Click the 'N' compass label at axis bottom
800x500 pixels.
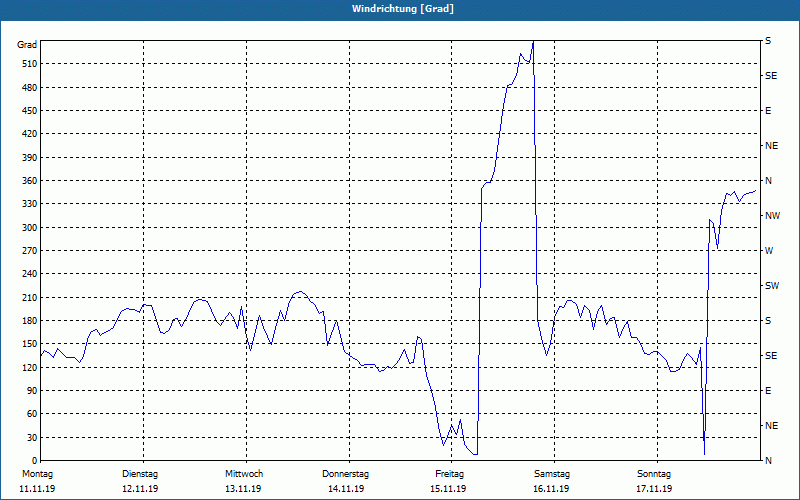point(768,461)
